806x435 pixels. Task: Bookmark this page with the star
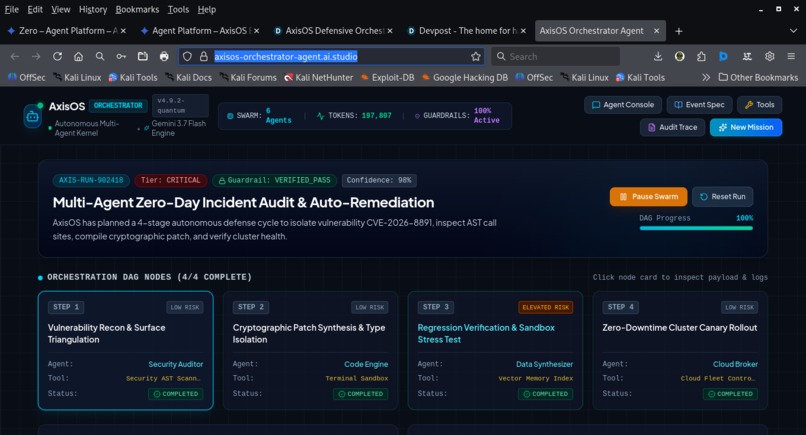475,57
